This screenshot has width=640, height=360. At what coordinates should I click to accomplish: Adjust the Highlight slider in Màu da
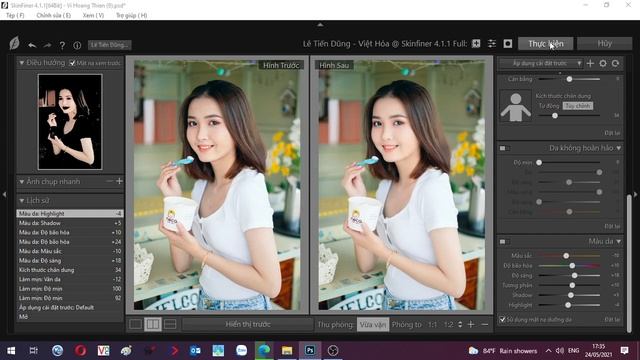(569, 305)
